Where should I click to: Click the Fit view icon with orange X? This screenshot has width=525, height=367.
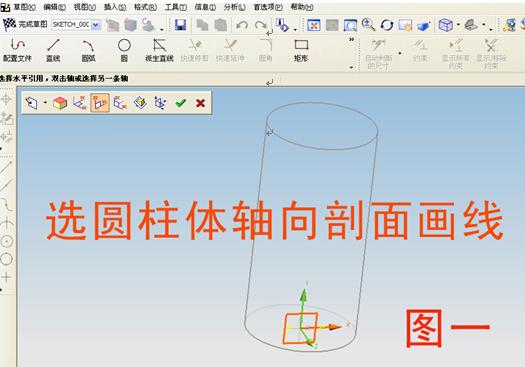(x=314, y=25)
